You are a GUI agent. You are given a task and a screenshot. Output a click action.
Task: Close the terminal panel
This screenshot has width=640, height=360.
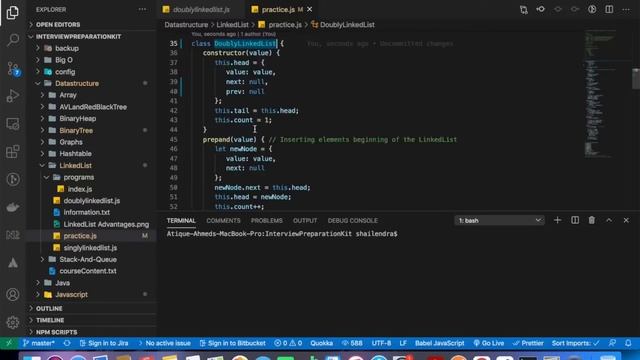click(x=626, y=220)
